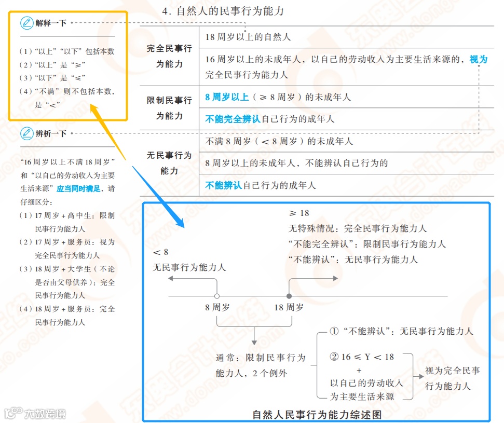Click the row 18周岁以上的自然人
The height and width of the screenshot is (423, 504).
click(347, 37)
